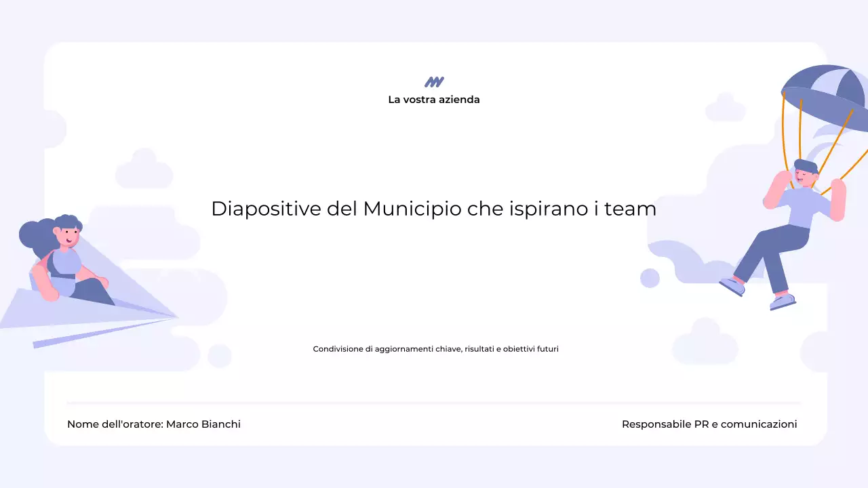This screenshot has height=488, width=868.
Task: Select the title 'Diapositive del Municipio che ispirano i team'
Action: pos(433,209)
